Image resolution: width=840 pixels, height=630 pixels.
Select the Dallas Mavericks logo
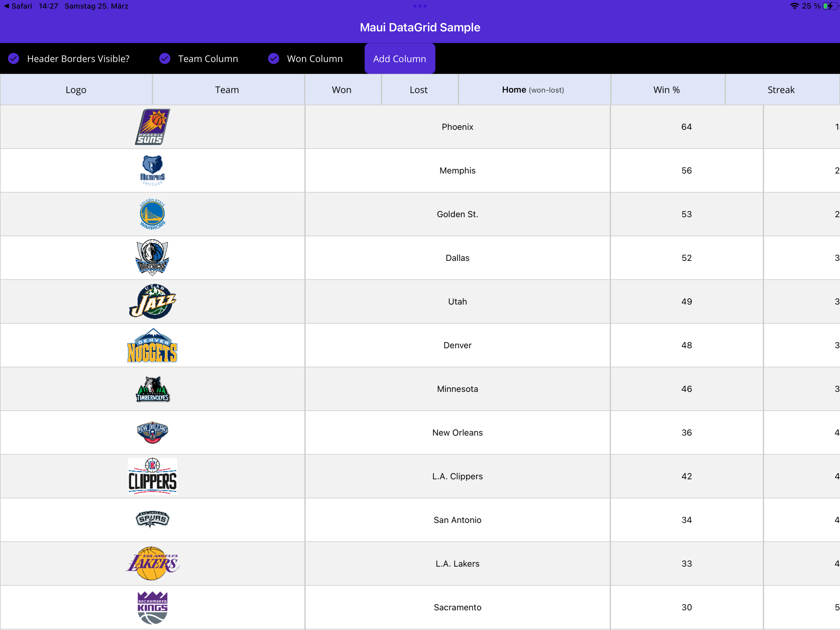pos(152,257)
